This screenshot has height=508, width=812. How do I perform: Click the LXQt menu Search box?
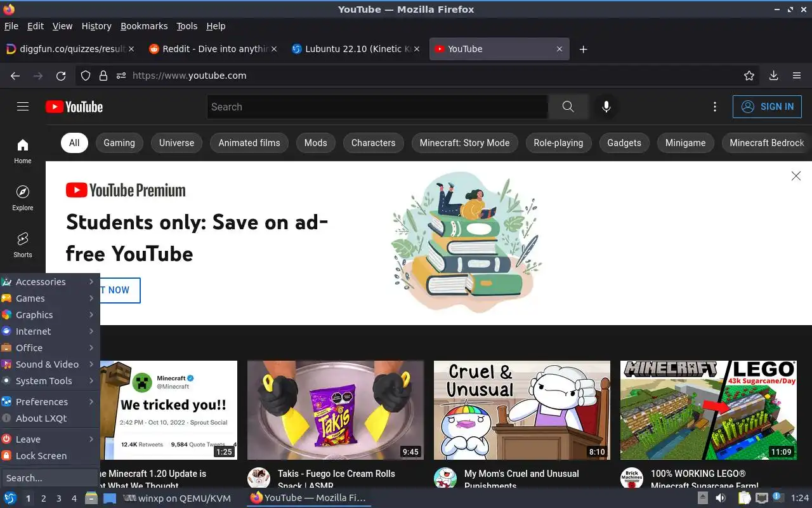(49, 478)
